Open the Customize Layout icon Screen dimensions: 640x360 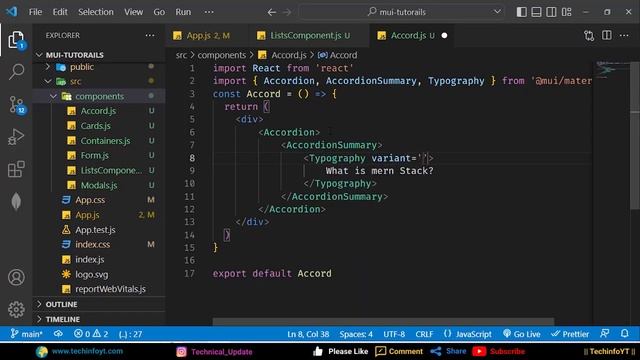pos(567,12)
